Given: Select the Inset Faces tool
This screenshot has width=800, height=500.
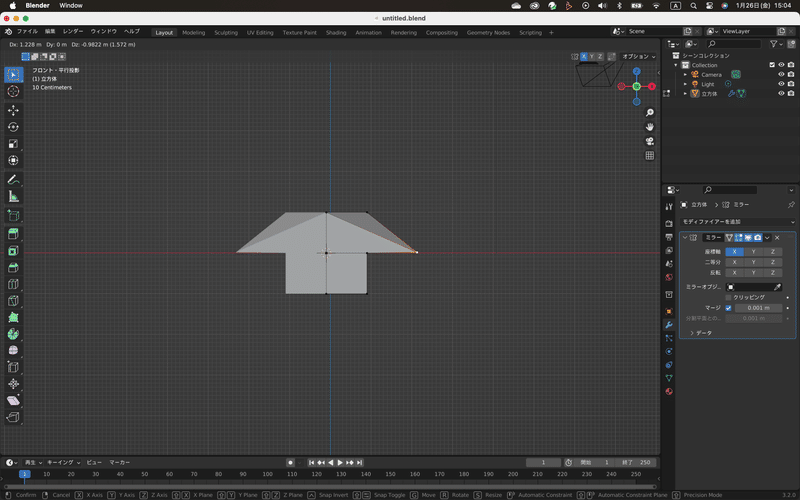Looking at the screenshot, I should click(13, 251).
